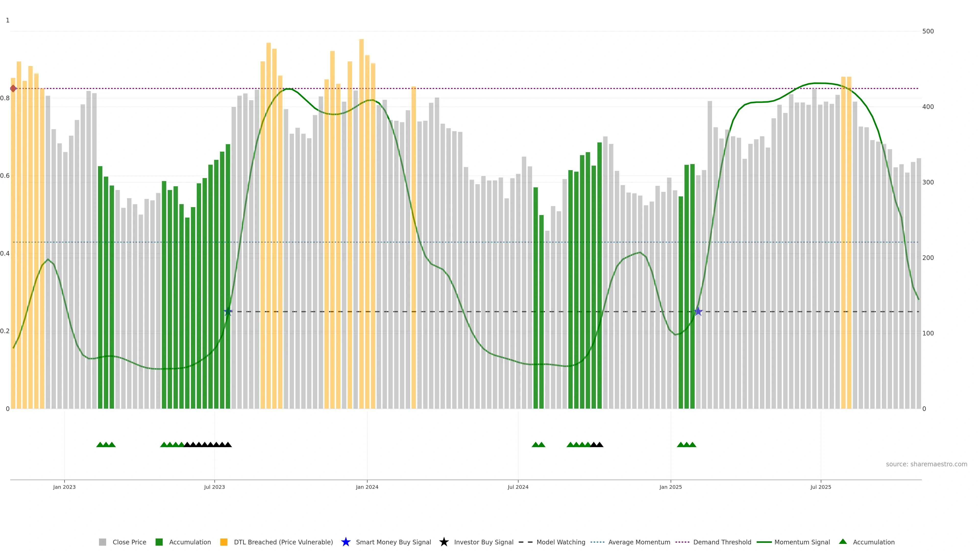Click the source: sharemaestro.com text
The image size is (980, 551).
point(926,464)
